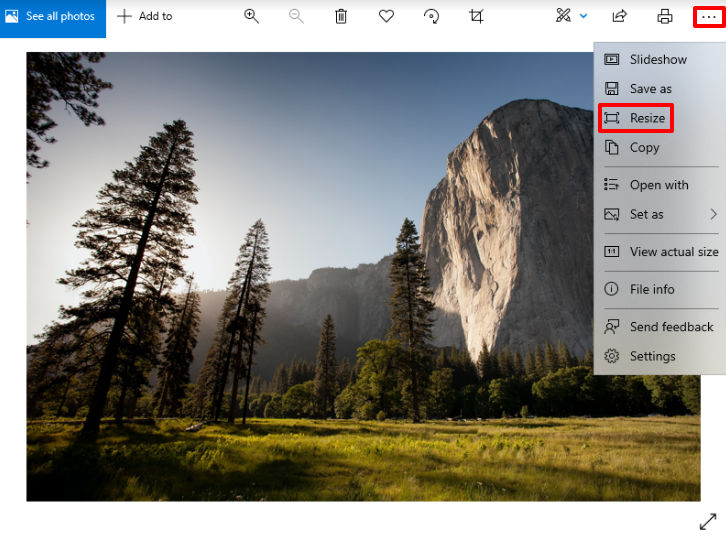Open the three-dot See more menu
Viewport: 726px width, 538px height.
(x=708, y=17)
